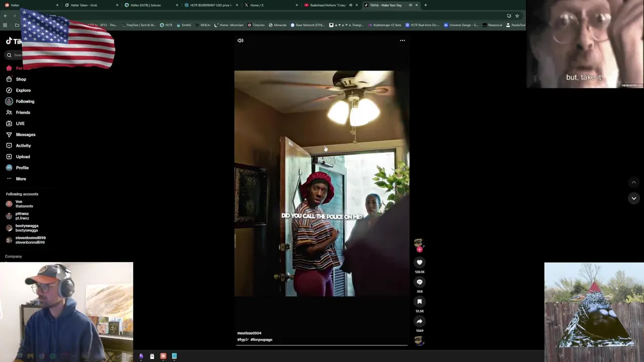Image resolution: width=644 pixels, height=362 pixels.
Task: Bookmark this page with the star icon
Action: 517,16
